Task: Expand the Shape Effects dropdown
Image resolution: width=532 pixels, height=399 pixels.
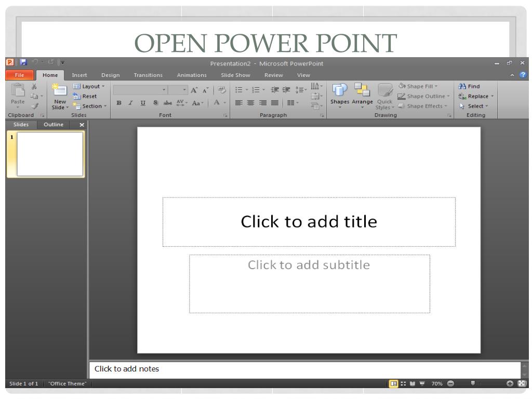Action: [422, 106]
